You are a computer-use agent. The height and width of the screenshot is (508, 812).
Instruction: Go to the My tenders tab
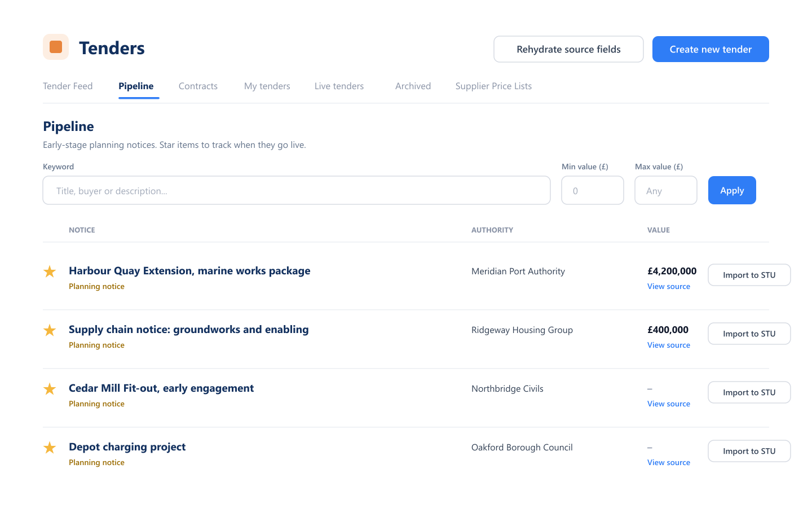(x=267, y=86)
